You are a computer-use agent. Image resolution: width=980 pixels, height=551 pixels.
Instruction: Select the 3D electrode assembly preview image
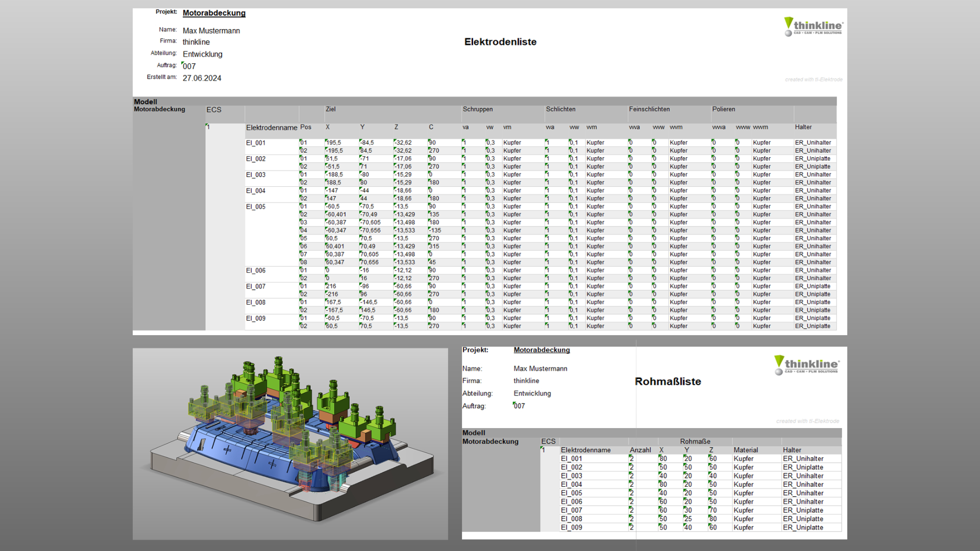coord(290,444)
